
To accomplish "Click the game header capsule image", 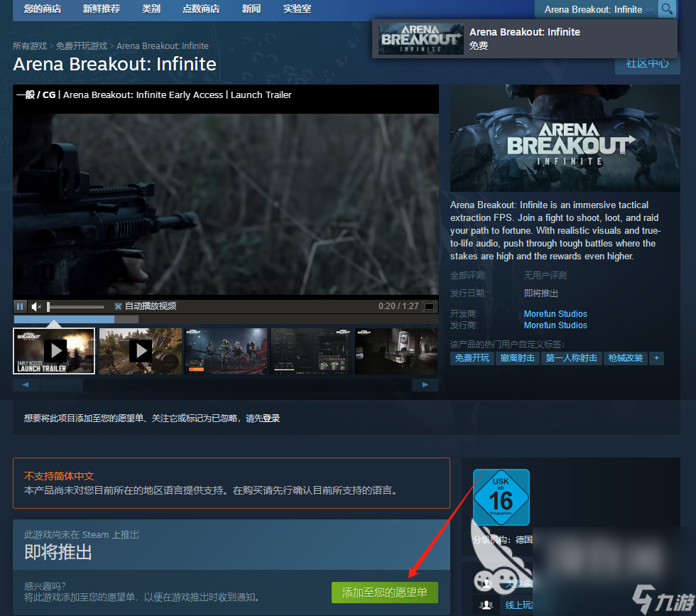I will point(565,138).
